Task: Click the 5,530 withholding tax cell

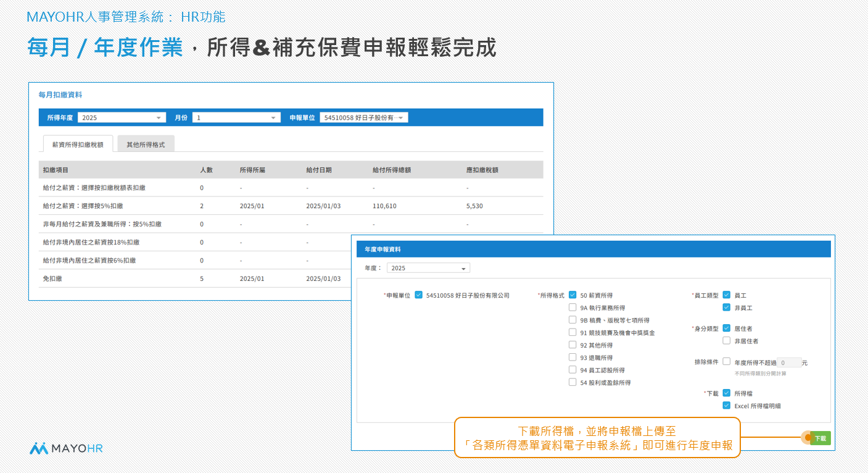Action: [x=475, y=206]
